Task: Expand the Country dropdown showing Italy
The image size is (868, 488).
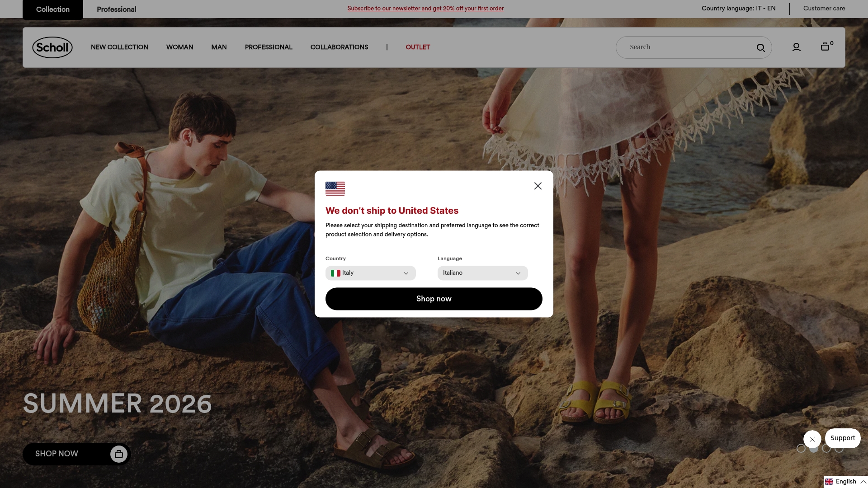Action: pos(371,273)
